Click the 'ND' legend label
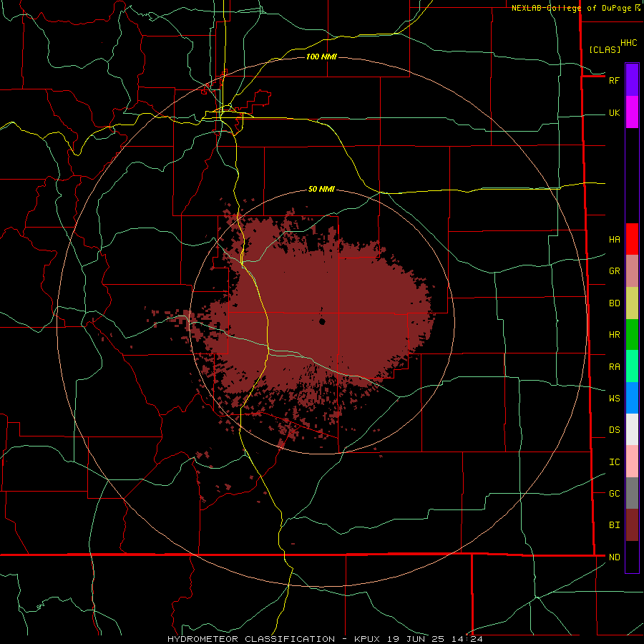 tap(614, 557)
